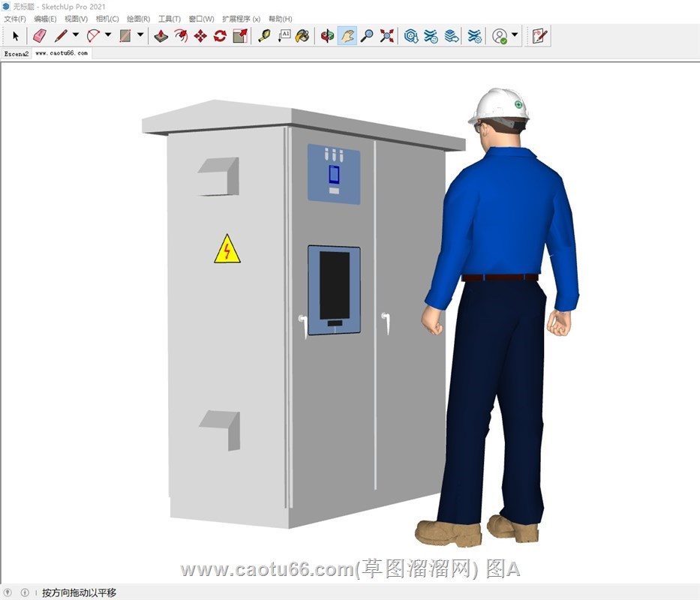The image size is (700, 600).
Task: Activate the Push/Pull tool
Action: pos(161,36)
